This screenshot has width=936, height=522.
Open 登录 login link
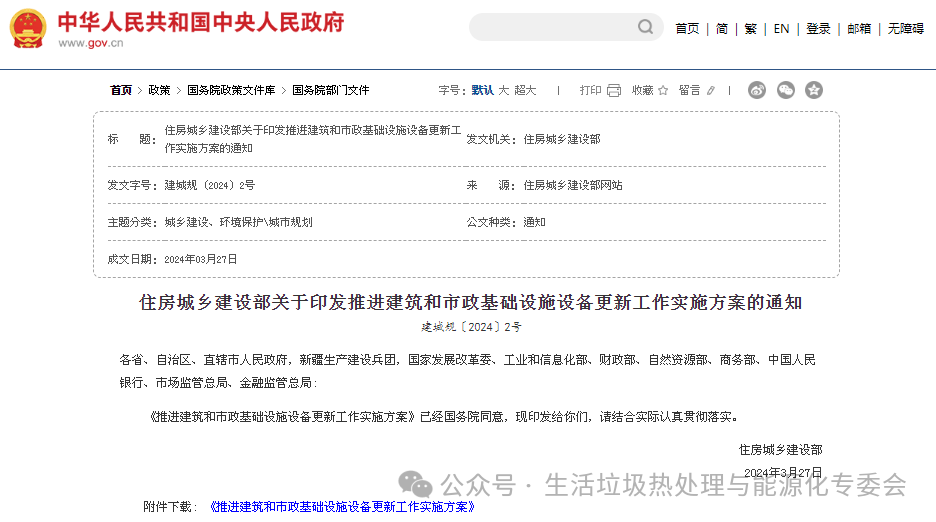pos(818,29)
